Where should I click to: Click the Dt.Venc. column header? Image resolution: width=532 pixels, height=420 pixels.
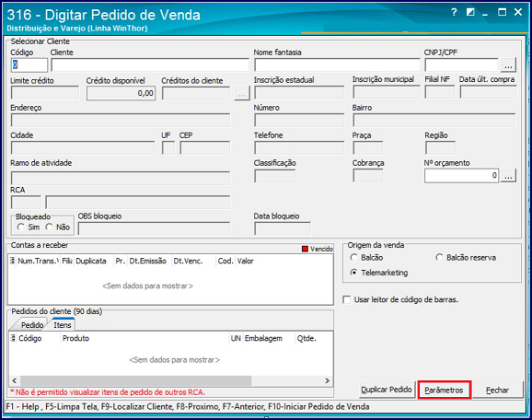tap(193, 261)
